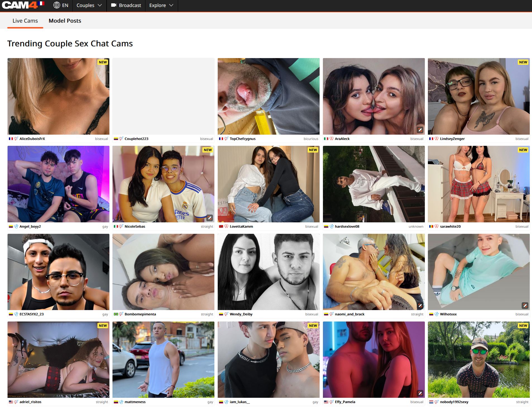Image resolution: width=532 pixels, height=407 pixels.
Task: Click the Romania flag beside sarawhite20
Action: [431, 227]
